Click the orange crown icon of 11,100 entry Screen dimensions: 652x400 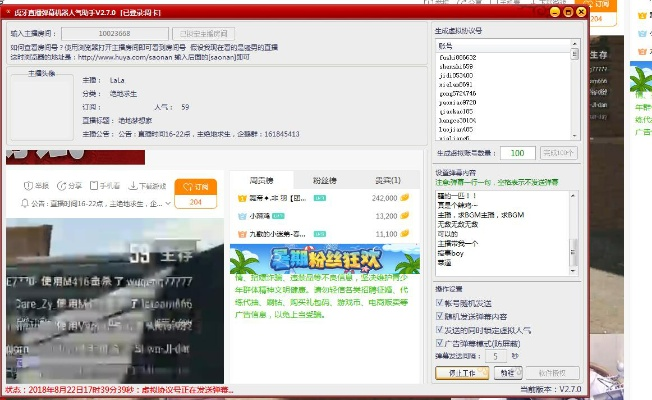point(242,234)
